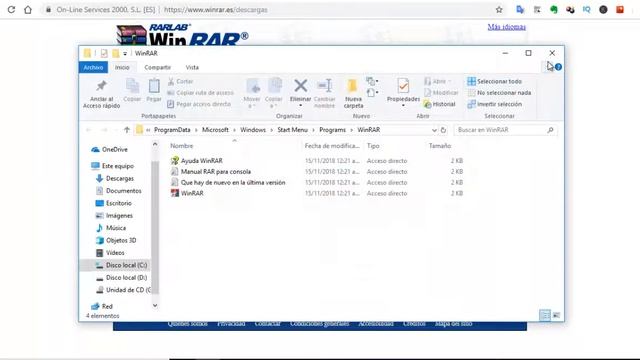Image resolution: width=640 pixels, height=360 pixels.
Task: Sort by the Tamaño column header
Action: pyautogui.click(x=440, y=146)
